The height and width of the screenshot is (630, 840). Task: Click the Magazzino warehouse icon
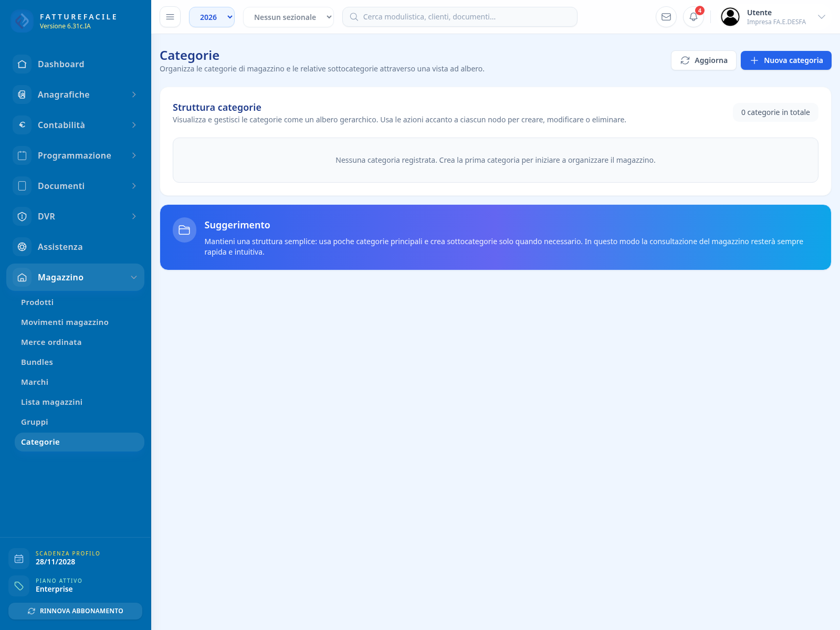pos(22,277)
